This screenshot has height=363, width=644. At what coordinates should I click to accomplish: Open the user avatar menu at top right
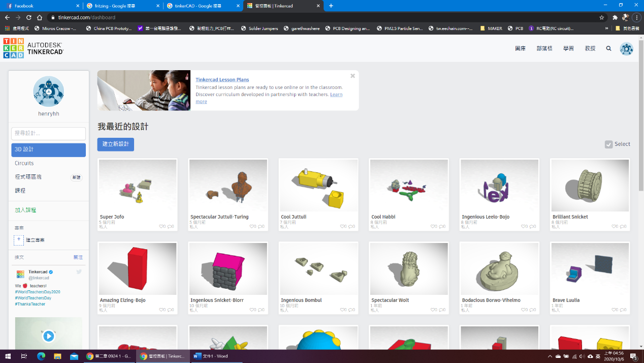click(x=626, y=49)
